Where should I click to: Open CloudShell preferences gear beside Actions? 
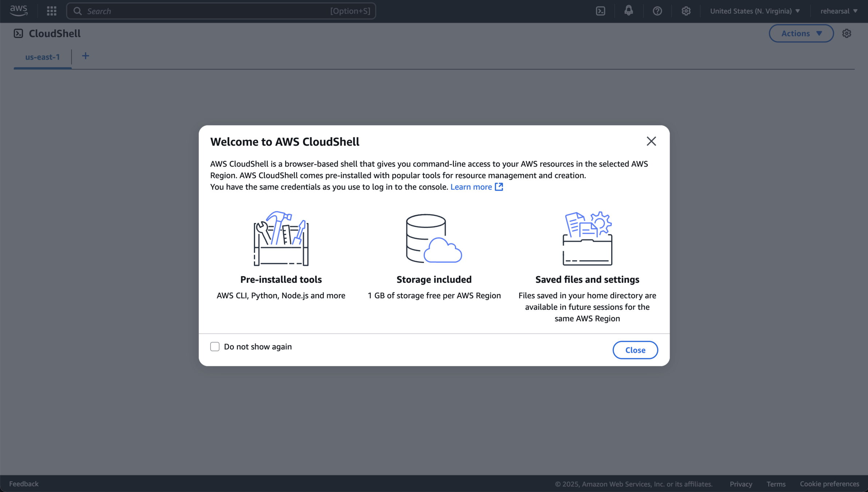tap(847, 34)
